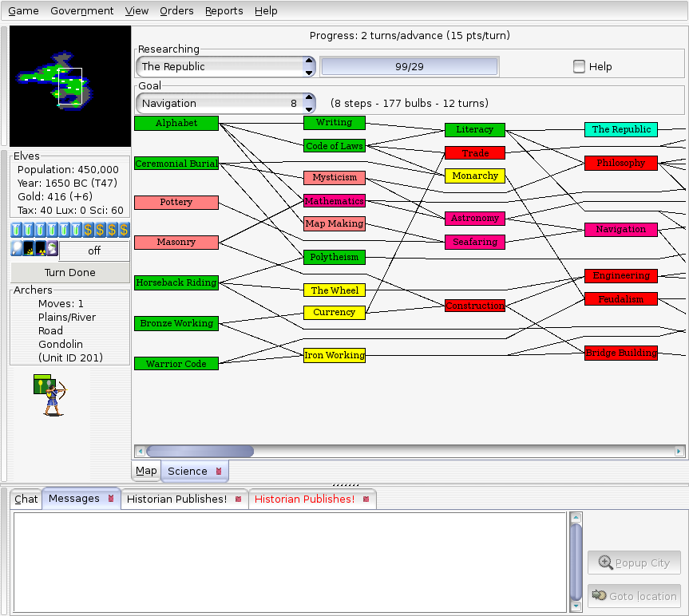The height and width of the screenshot is (616, 689).
Task: Select the Philosophy tech node
Action: coord(621,163)
